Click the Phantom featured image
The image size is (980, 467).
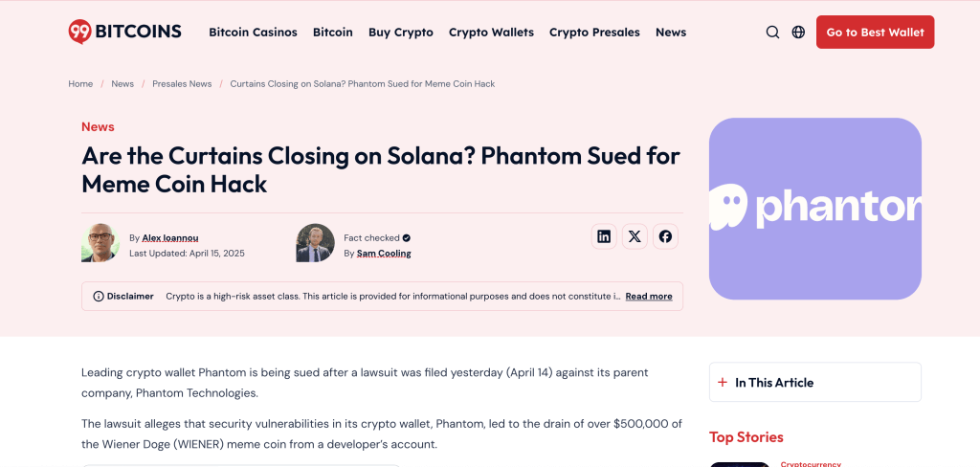(x=814, y=209)
